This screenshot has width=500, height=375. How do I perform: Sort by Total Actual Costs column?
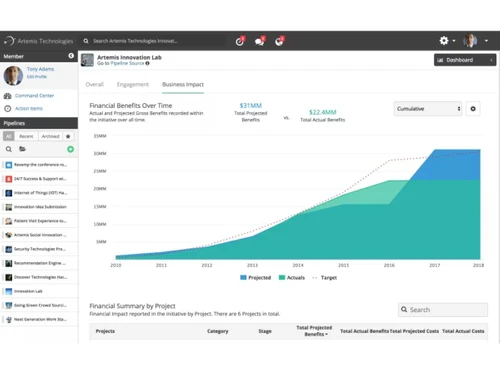(x=463, y=331)
